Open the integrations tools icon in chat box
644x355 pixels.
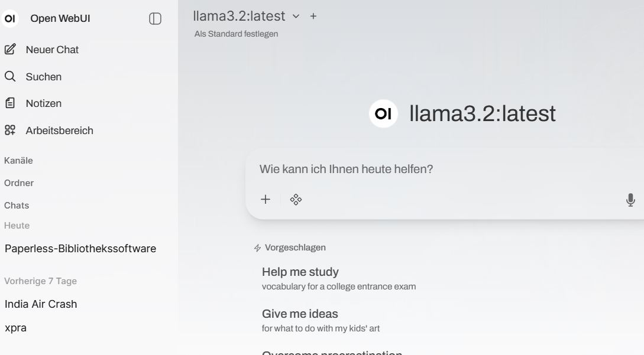point(296,200)
